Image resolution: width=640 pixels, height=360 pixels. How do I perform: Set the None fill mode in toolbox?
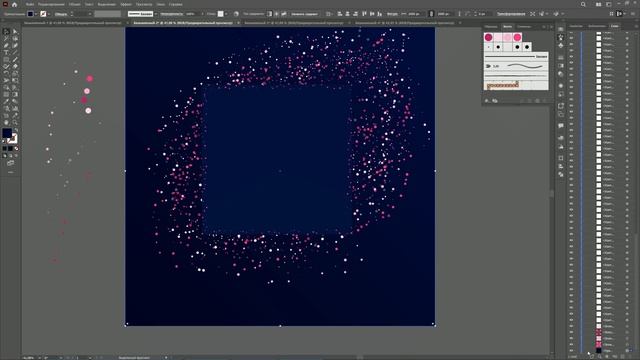point(16,149)
